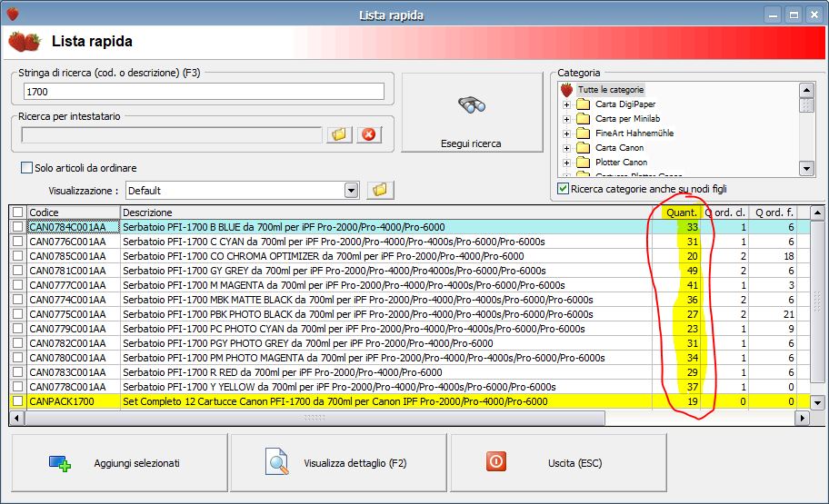Toggle the select-all checkbox in table header
This screenshot has width=829, height=504.
click(18, 212)
